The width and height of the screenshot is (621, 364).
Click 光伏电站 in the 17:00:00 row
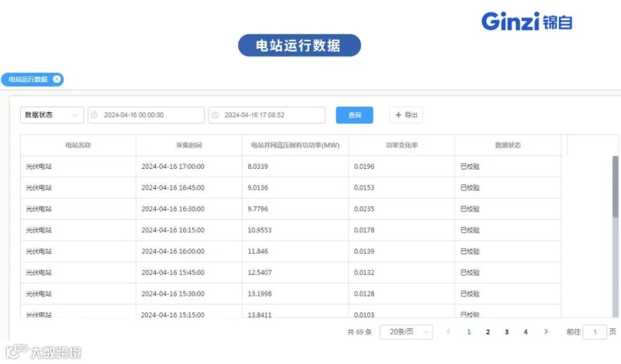(x=39, y=167)
